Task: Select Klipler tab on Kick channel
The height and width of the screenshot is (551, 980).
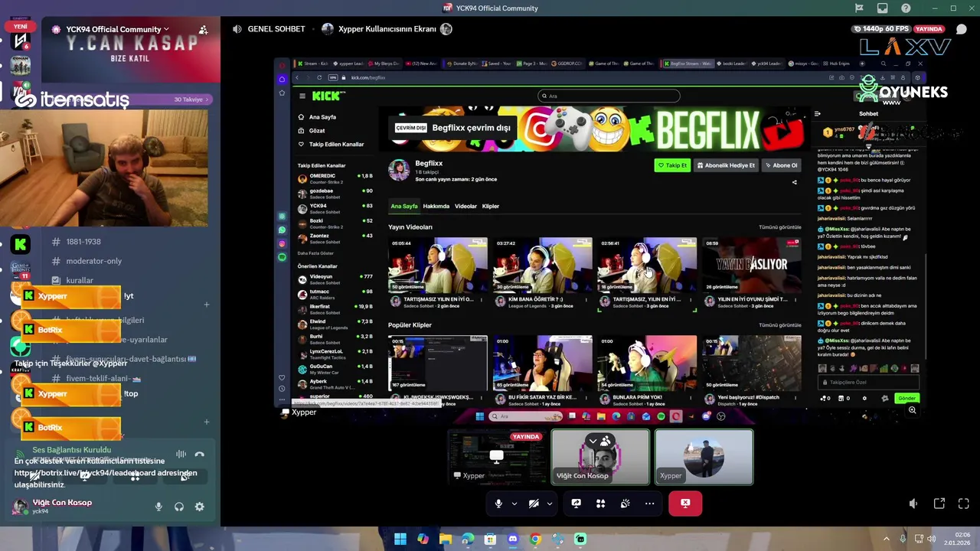Action: 491,207
